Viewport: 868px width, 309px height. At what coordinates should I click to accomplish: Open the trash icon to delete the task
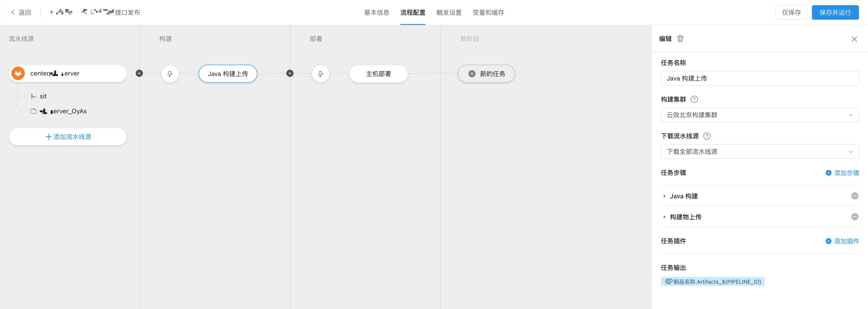tap(680, 38)
